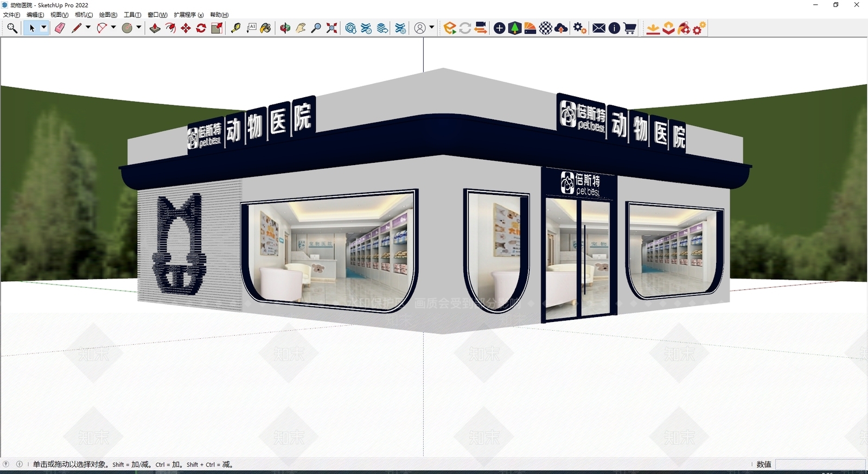Click the Send to LayOut icon

click(x=382, y=28)
